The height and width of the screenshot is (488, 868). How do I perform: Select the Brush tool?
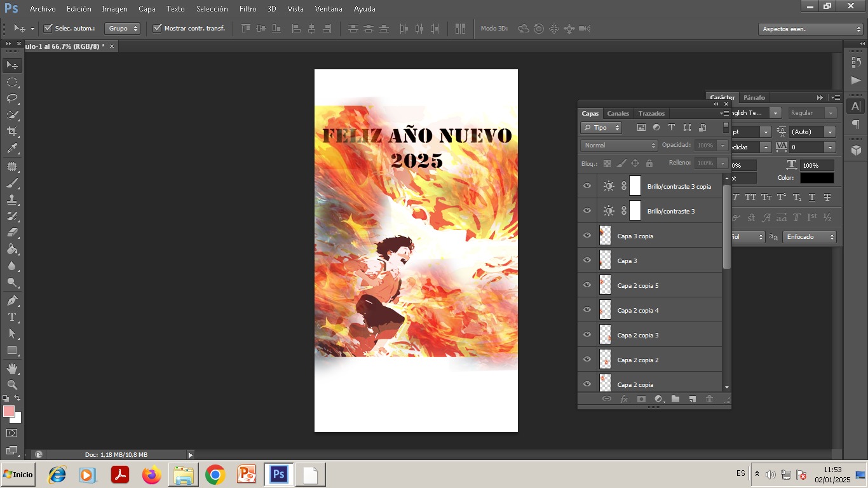[x=12, y=183]
